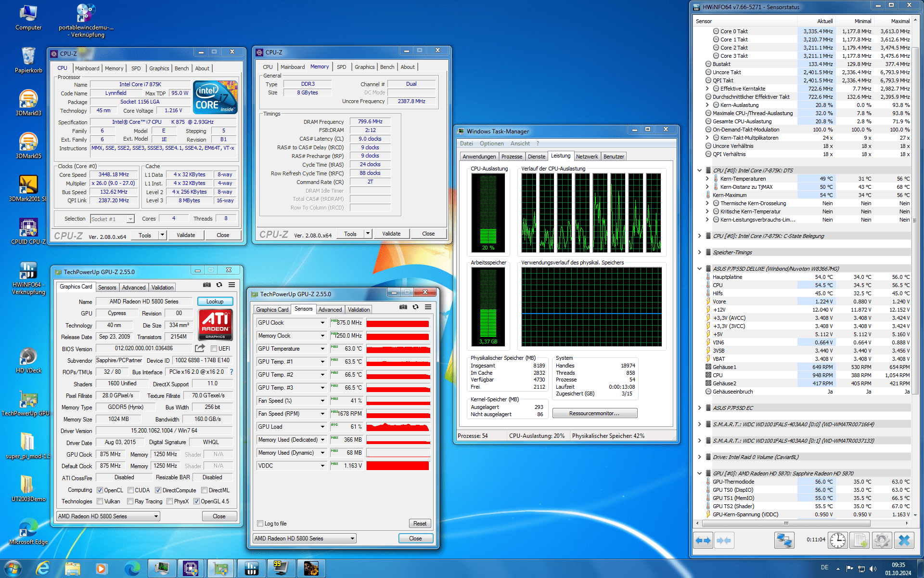The image size is (924, 578).
Task: Toggle the DirectCompute checkbox
Action: tap(158, 490)
